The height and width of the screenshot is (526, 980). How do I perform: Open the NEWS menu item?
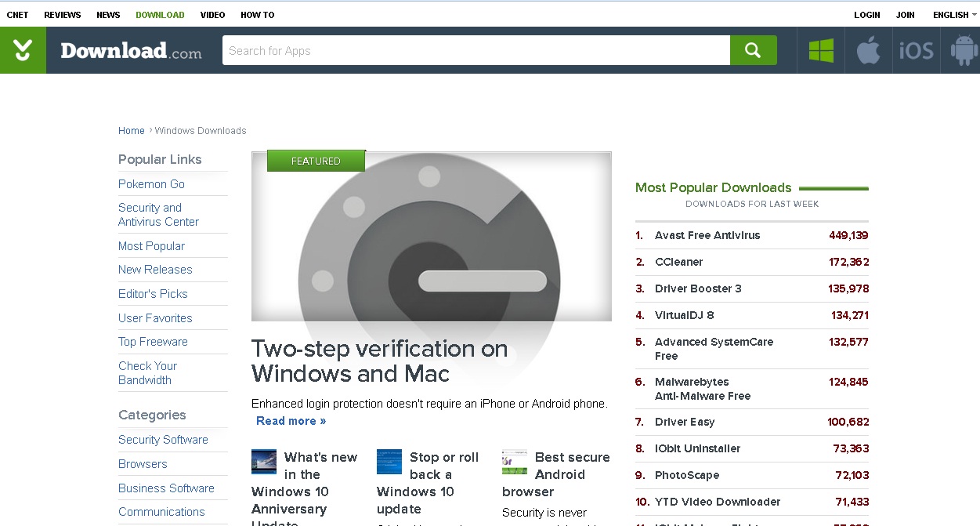coord(108,15)
